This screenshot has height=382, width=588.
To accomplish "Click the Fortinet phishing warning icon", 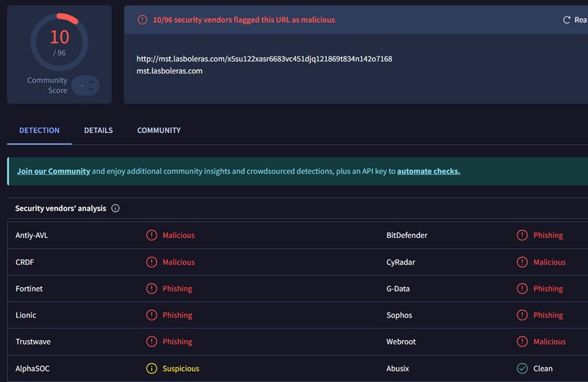I will (151, 289).
